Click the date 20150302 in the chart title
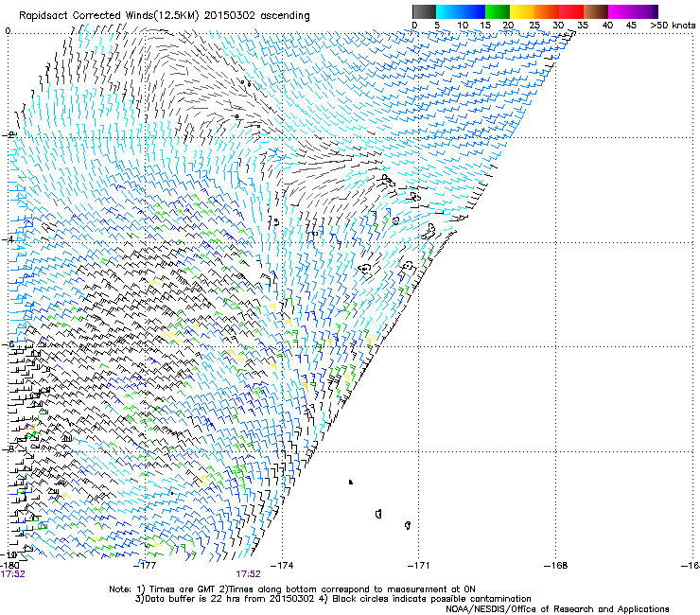This screenshot has height=615, width=700. point(230,16)
